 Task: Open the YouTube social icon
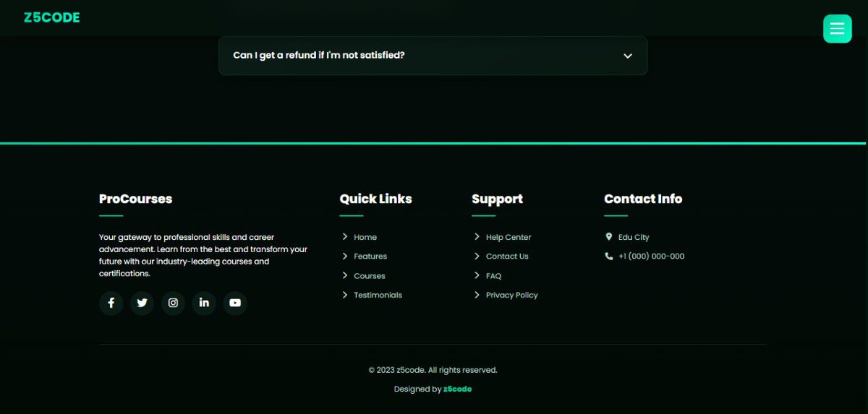[235, 303]
